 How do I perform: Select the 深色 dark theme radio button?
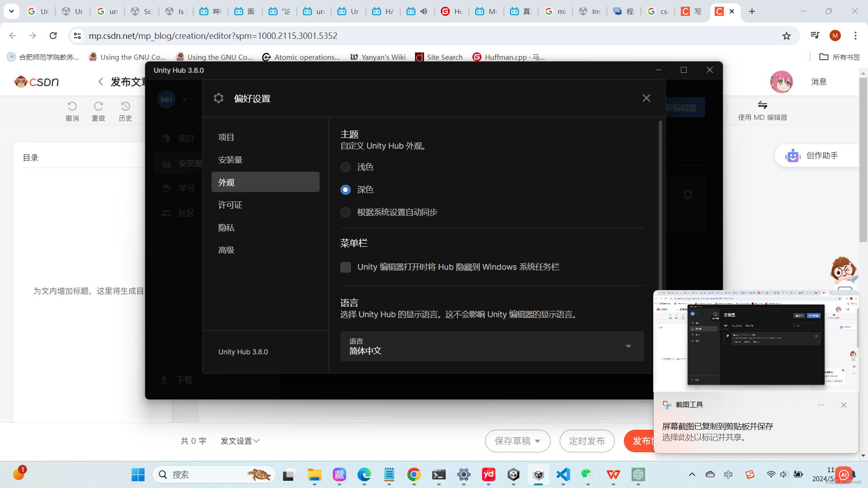pos(345,190)
